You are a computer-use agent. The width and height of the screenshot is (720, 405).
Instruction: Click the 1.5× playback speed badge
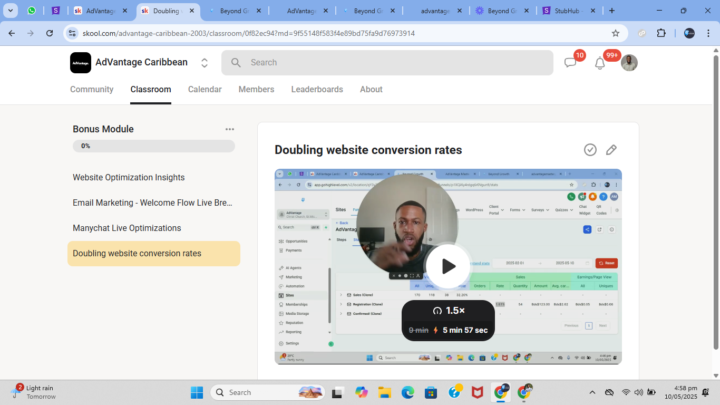point(449,311)
